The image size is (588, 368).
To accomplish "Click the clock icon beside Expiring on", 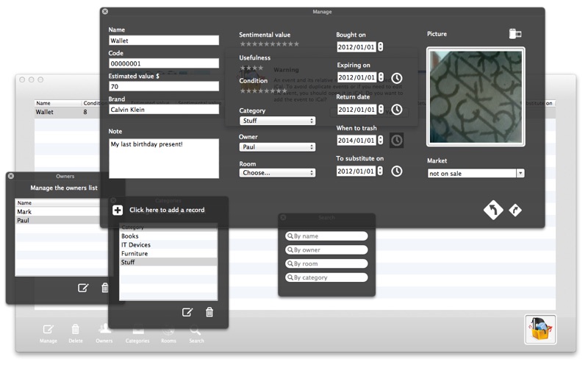I will [x=397, y=78].
